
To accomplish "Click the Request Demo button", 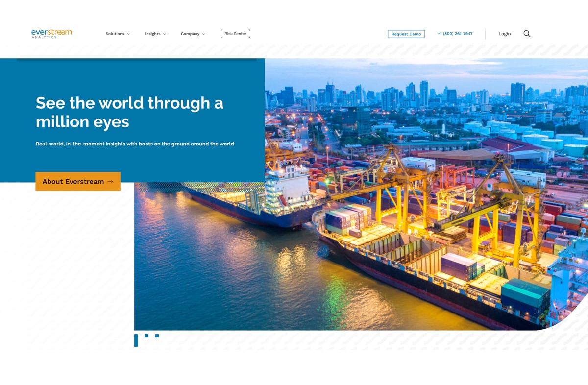I will tap(406, 34).
